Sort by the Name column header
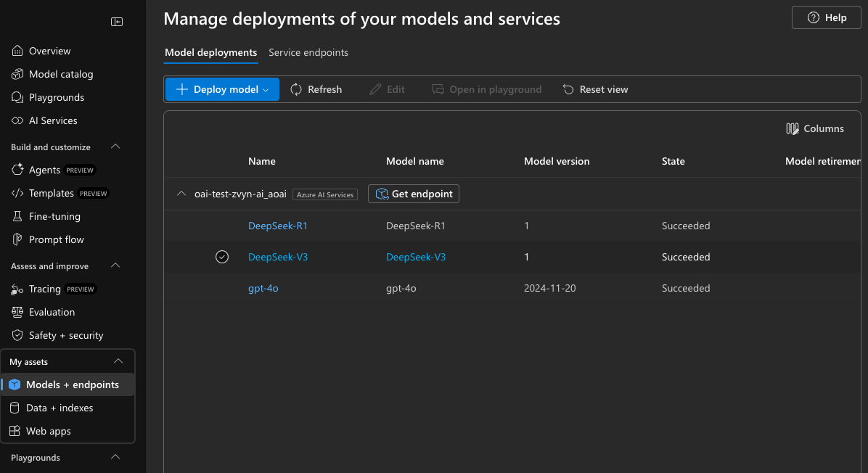The width and height of the screenshot is (868, 473). (x=262, y=161)
